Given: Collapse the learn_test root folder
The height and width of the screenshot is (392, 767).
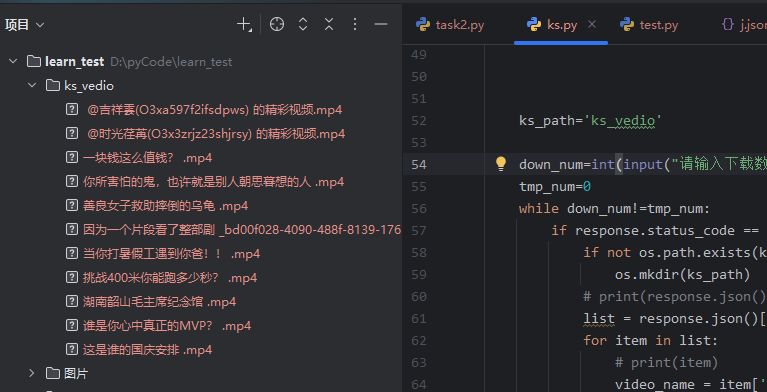Looking at the screenshot, I should (x=13, y=62).
